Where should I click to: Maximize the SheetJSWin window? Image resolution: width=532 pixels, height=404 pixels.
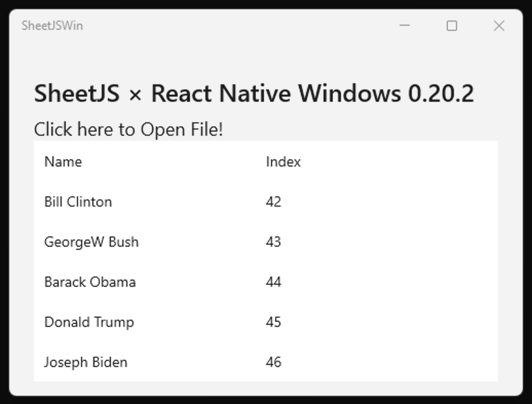452,26
